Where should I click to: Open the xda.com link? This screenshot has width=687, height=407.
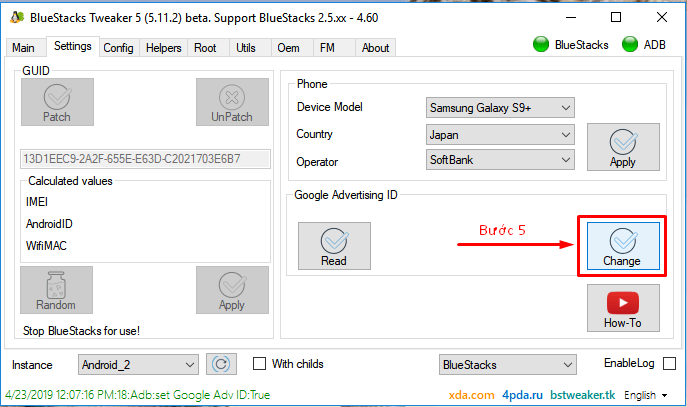(x=471, y=395)
